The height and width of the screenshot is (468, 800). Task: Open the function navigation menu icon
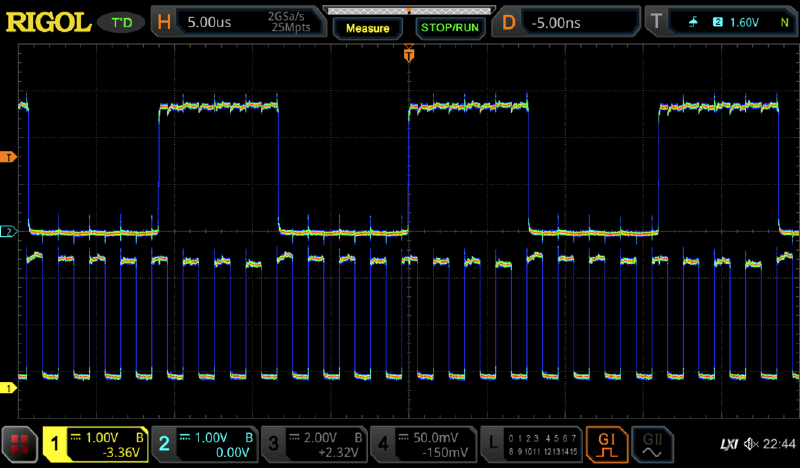pos(18,444)
